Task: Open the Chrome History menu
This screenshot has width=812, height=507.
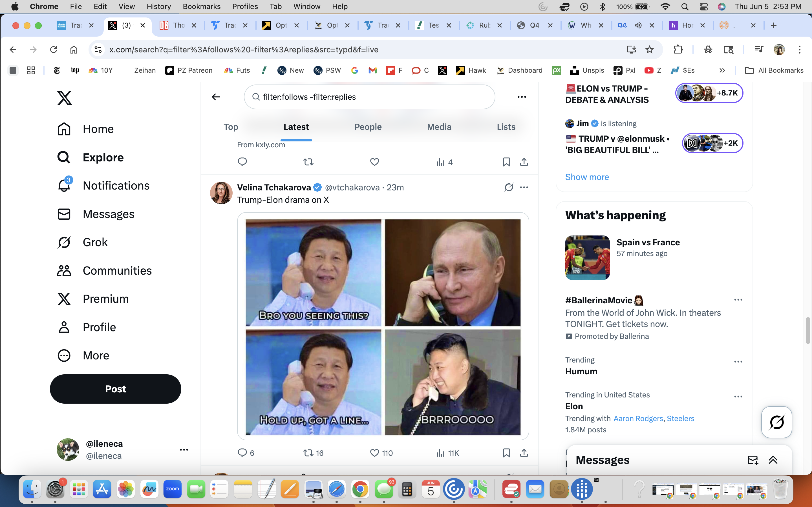Action: pyautogui.click(x=158, y=6)
